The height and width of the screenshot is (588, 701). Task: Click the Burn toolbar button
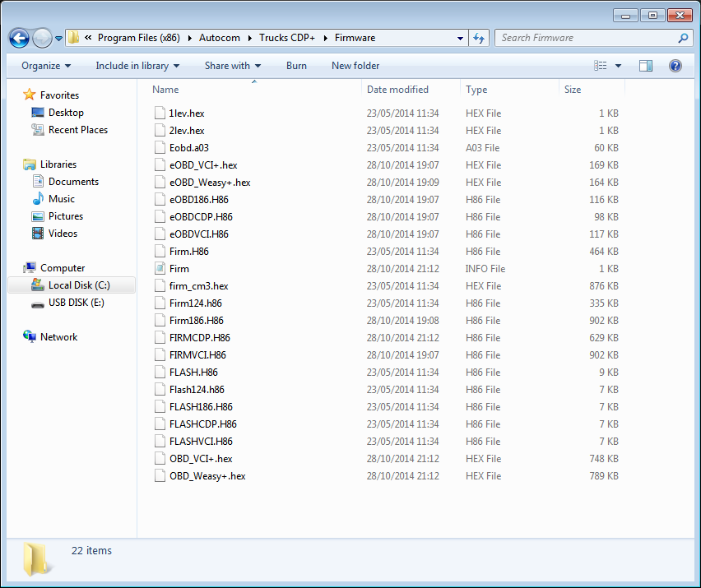point(296,66)
